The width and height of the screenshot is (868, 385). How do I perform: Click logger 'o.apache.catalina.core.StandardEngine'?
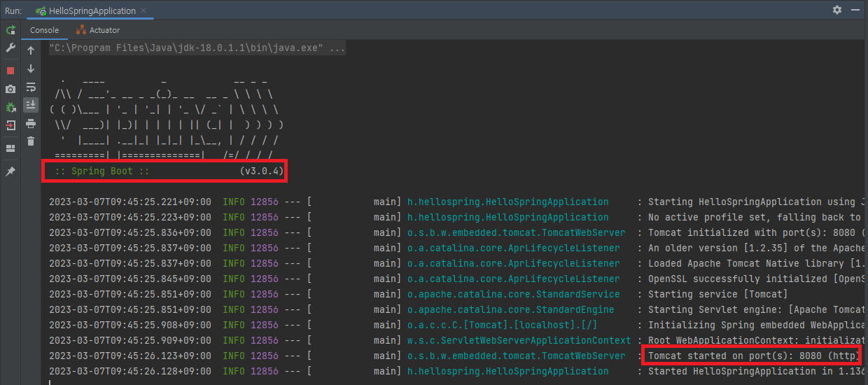tap(511, 309)
